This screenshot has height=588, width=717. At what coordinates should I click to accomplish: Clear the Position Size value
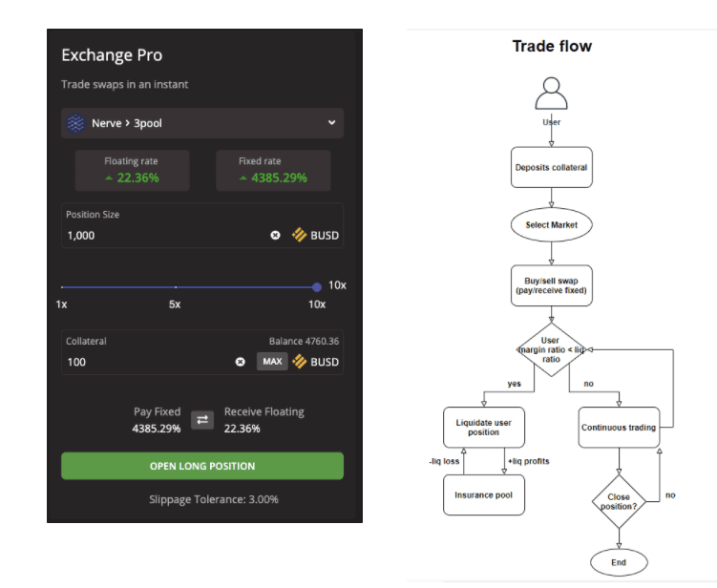275,235
